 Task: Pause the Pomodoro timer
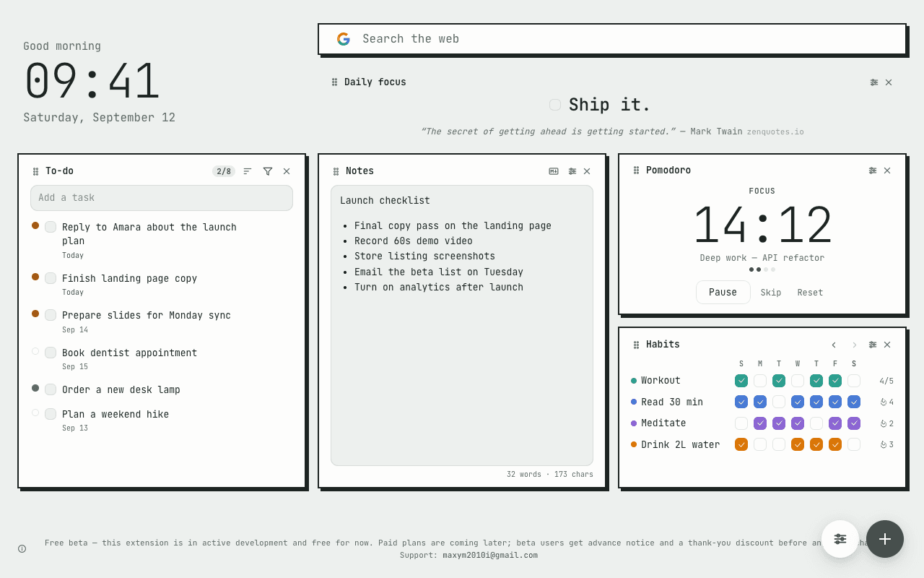click(723, 293)
